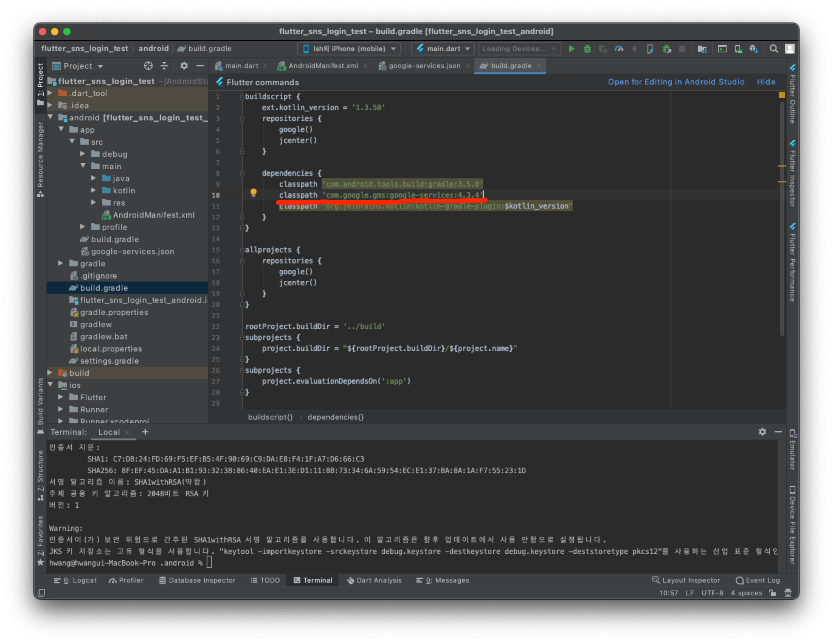Image resolution: width=833 pixels, height=644 pixels.
Task: Switch to the AndroidManifest.xml editor tab
Action: [x=323, y=66]
